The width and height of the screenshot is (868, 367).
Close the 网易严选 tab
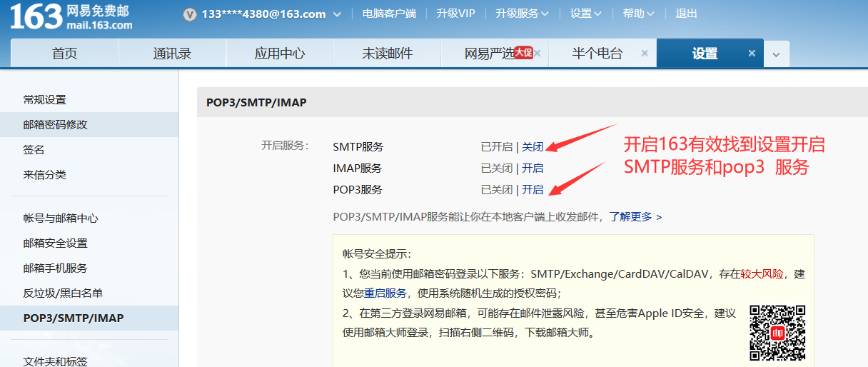pyautogui.click(x=538, y=54)
